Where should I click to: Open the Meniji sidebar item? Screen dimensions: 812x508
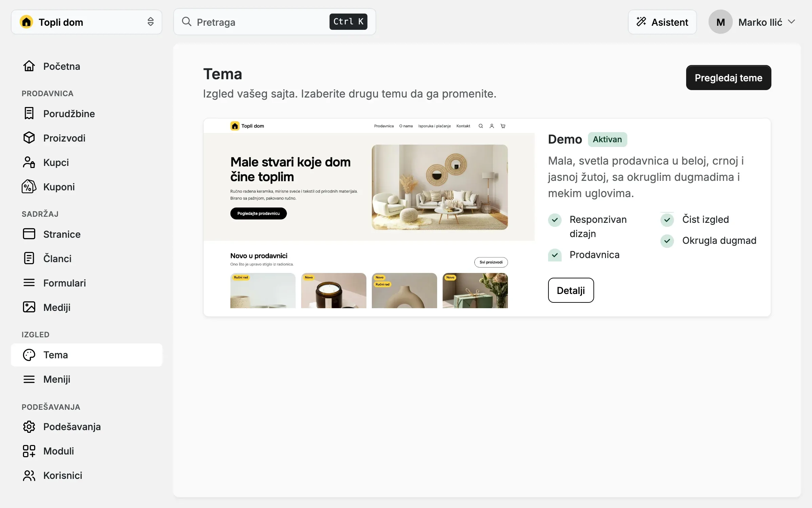point(87,379)
